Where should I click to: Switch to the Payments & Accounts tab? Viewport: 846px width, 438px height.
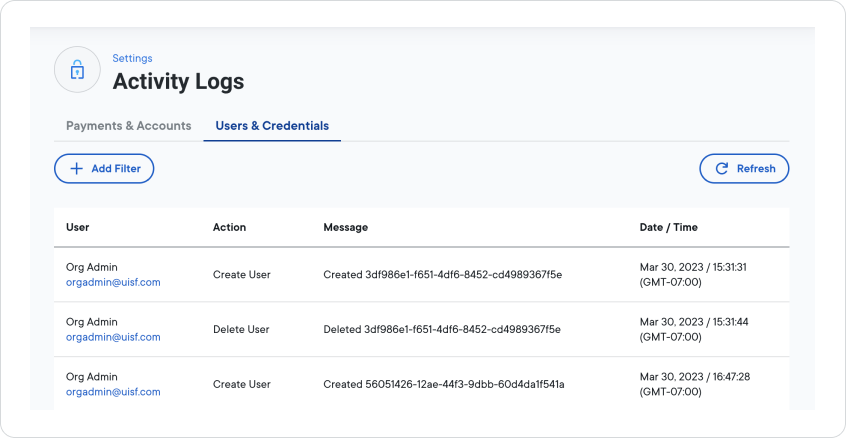tap(128, 126)
